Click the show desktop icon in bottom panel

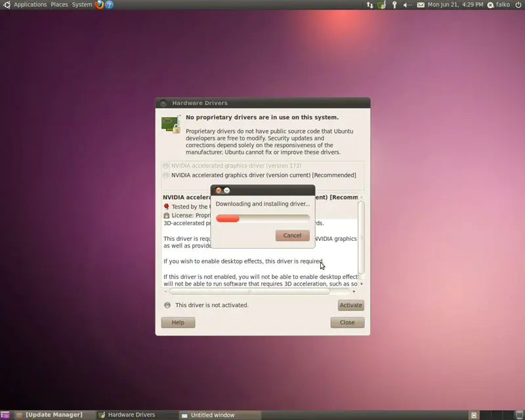5,415
